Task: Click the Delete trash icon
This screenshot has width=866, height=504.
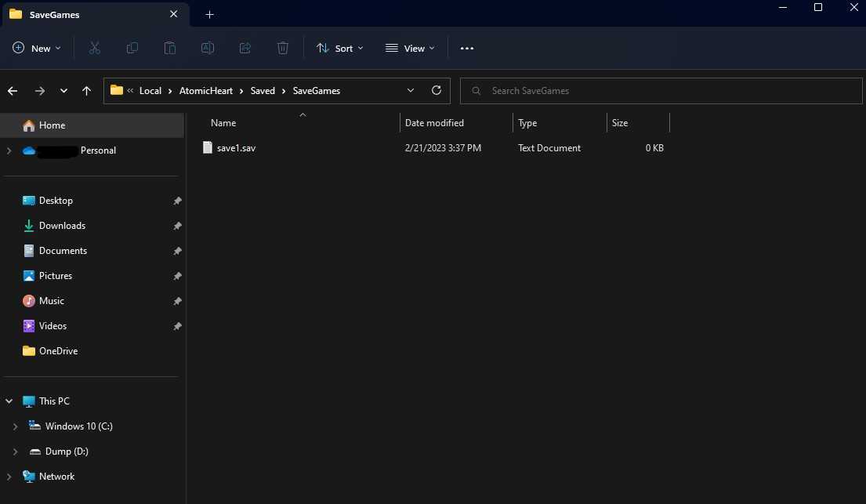Action: [x=282, y=48]
